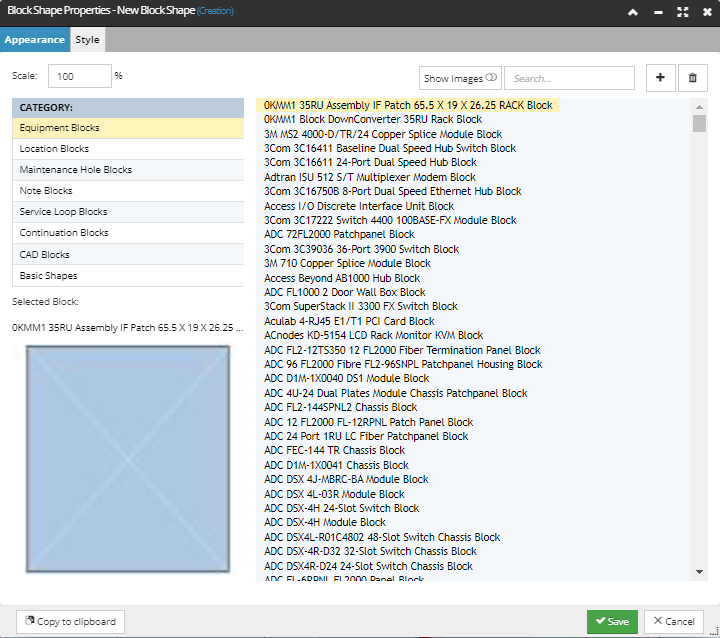
Task: Minimize the Block Shape Properties dialog
Action: (658, 12)
